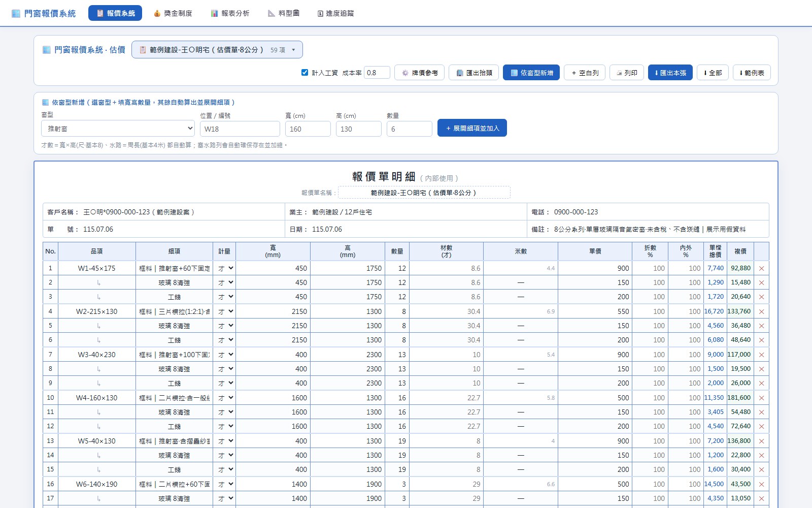Add a blank row with 空白列
The width and height of the screenshot is (812, 508).
coord(585,73)
